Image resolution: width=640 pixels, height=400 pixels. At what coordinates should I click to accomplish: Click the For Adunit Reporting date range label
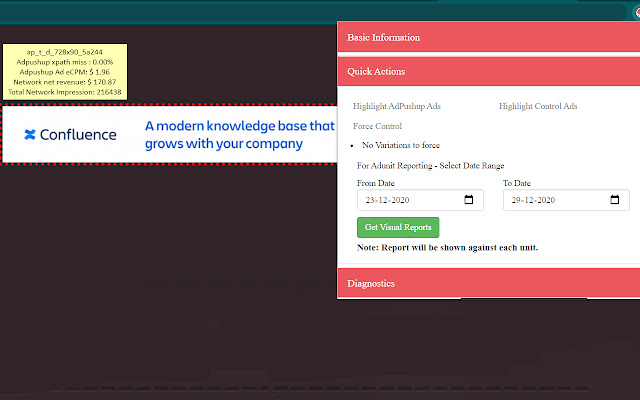[430, 166]
